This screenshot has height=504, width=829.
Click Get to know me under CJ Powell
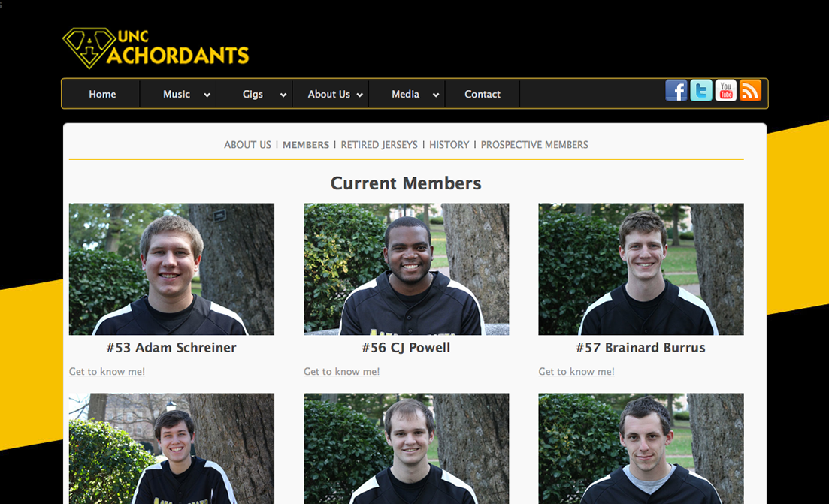coord(341,371)
